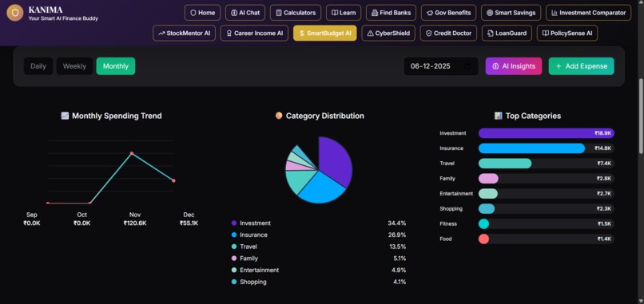The width and height of the screenshot is (644, 304).
Task: Click the chart icon beside Monthly Spending Trend
Action: tap(65, 116)
